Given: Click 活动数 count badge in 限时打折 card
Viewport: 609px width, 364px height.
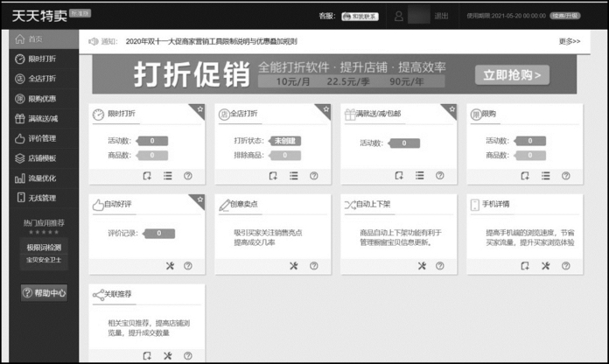Looking at the screenshot, I should click(152, 141).
